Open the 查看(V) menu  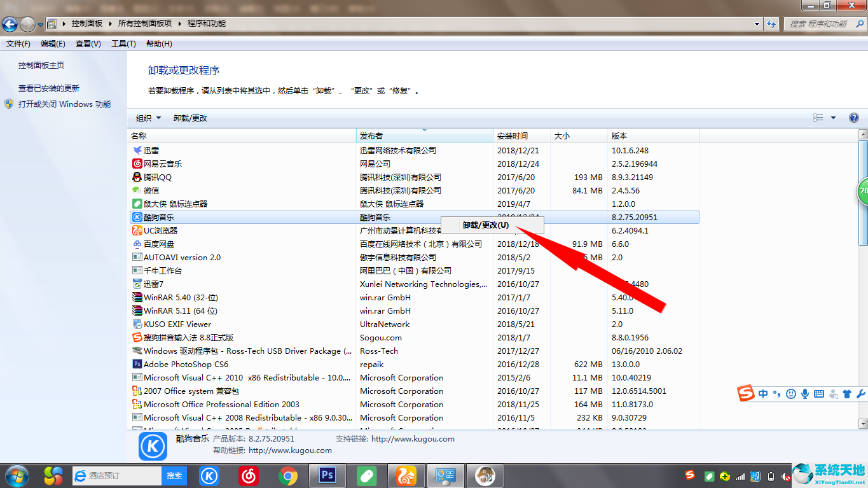point(88,44)
